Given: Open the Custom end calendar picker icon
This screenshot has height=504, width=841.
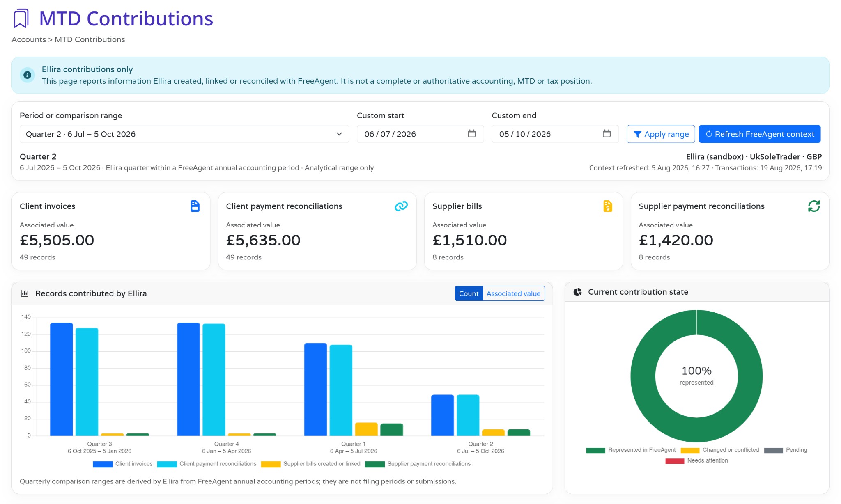Looking at the screenshot, I should coord(607,133).
